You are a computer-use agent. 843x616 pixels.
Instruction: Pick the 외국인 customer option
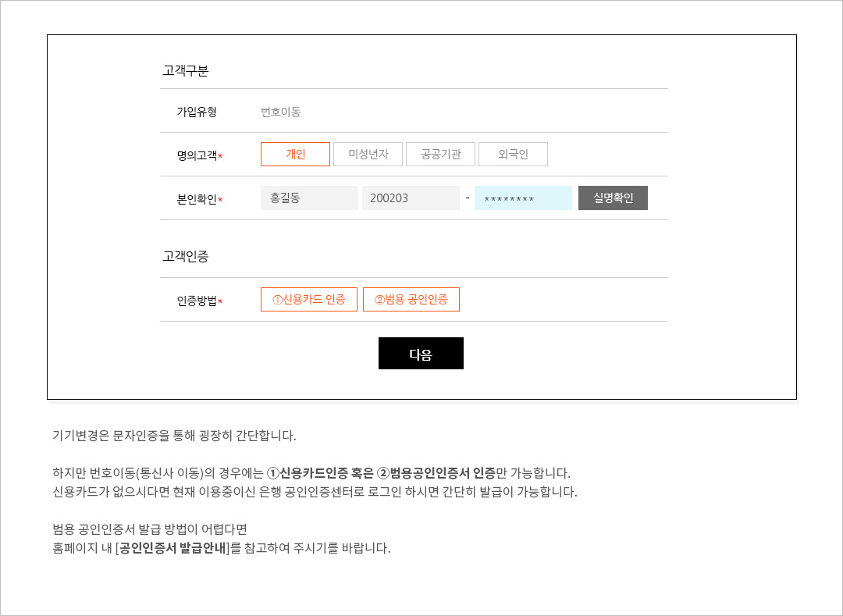513,155
